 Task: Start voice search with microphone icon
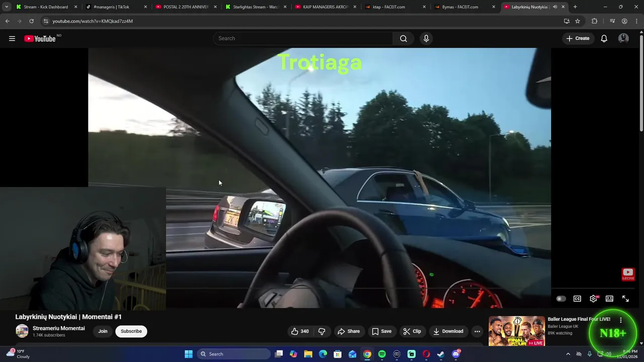tap(426, 39)
